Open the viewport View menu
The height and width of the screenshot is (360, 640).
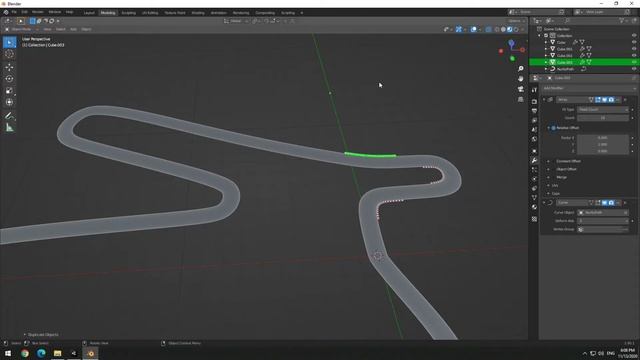47,29
